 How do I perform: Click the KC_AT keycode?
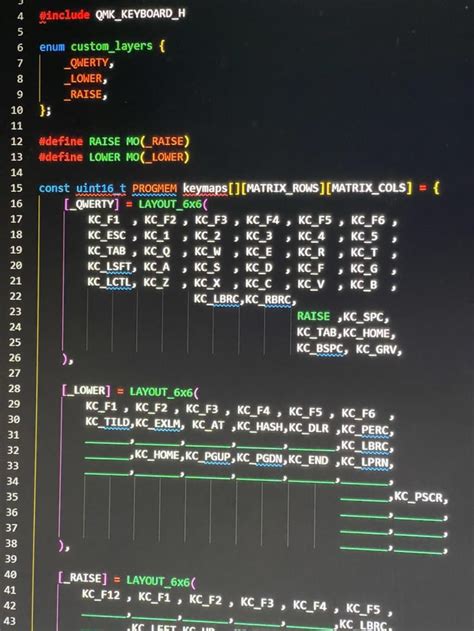[208, 425]
